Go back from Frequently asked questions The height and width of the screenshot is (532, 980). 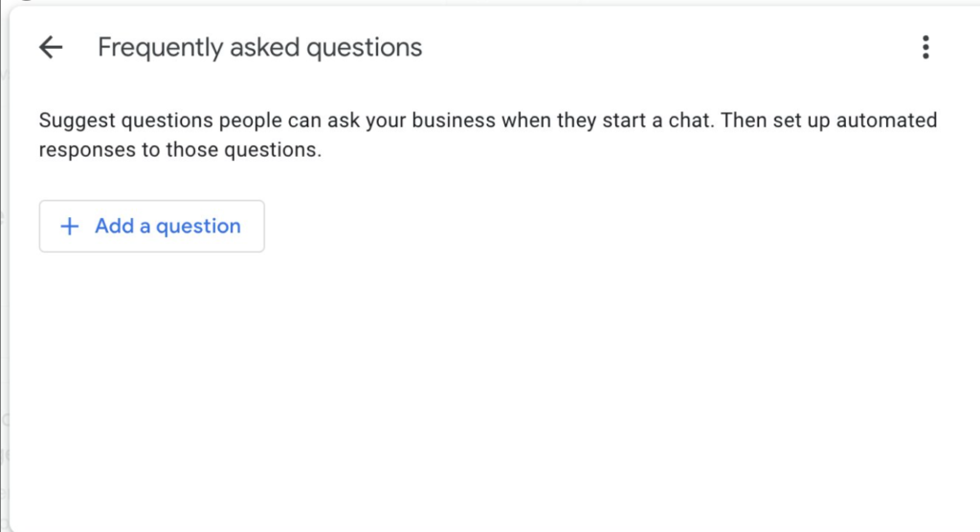tap(51, 47)
